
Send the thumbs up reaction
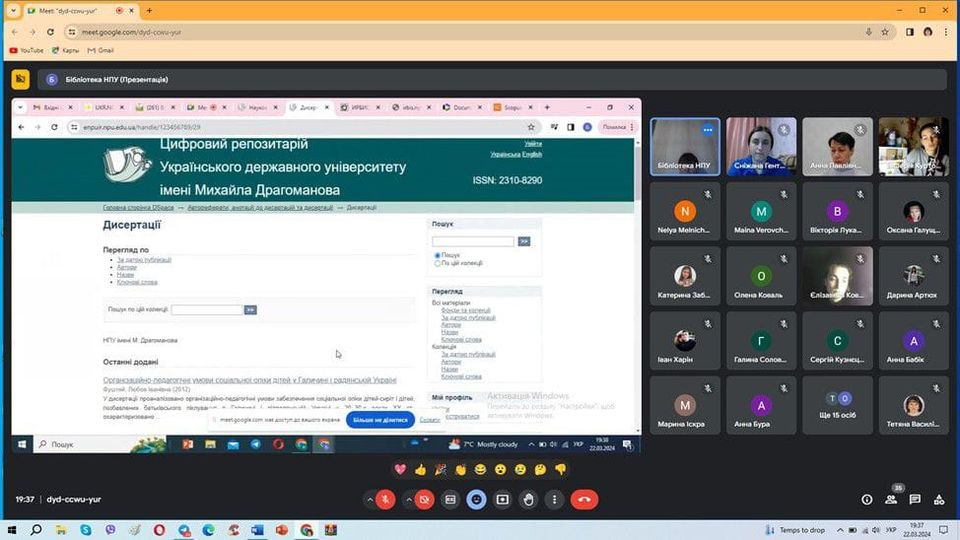pyautogui.click(x=420, y=470)
